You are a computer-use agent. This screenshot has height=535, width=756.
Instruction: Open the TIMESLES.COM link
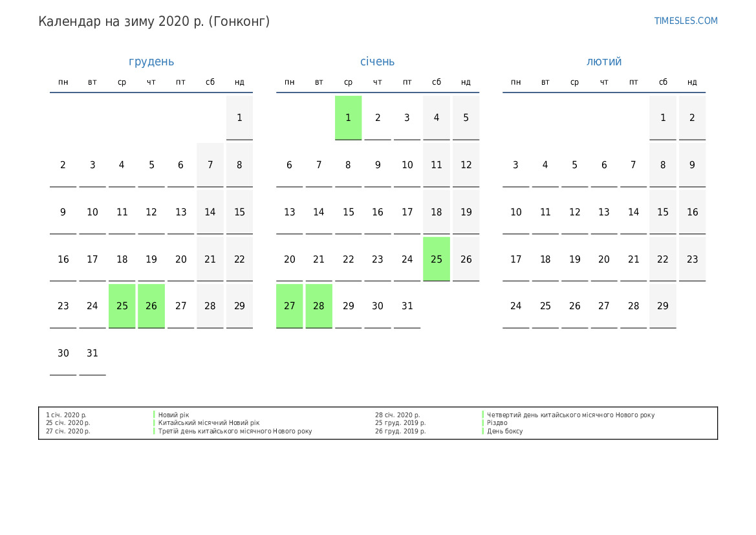click(x=686, y=21)
